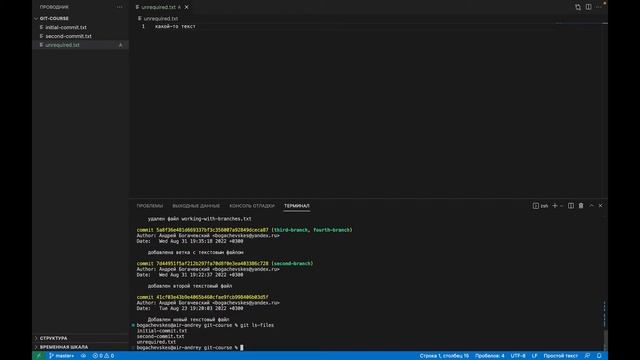This screenshot has width=640, height=360.
Task: Split the editor to the right
Action: pyautogui.click(x=588, y=7)
